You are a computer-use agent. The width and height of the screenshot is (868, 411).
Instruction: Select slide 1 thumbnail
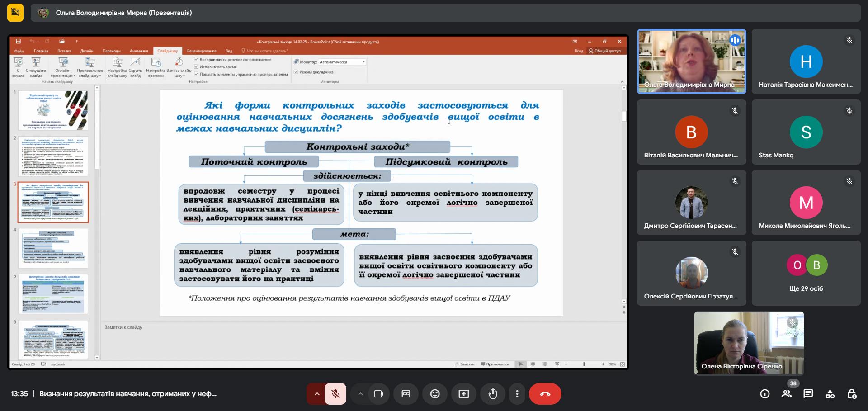(x=53, y=110)
